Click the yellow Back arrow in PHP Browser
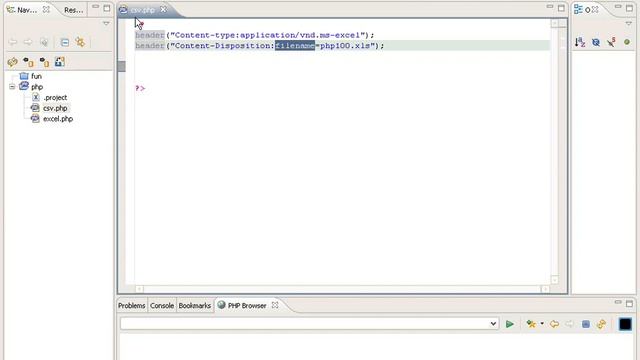The height and width of the screenshot is (360, 640). [554, 324]
